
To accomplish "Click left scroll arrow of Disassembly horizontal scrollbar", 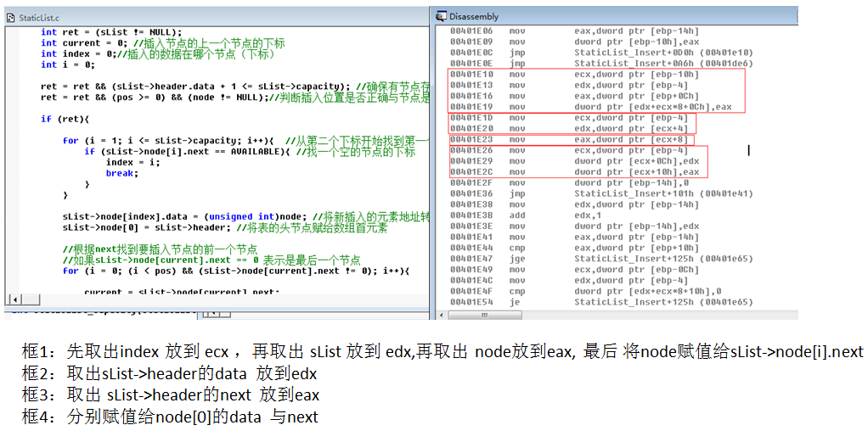I will click(442, 315).
